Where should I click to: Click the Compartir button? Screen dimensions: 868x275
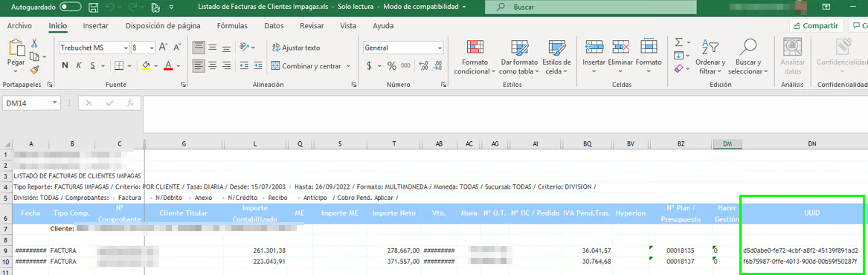(817, 25)
